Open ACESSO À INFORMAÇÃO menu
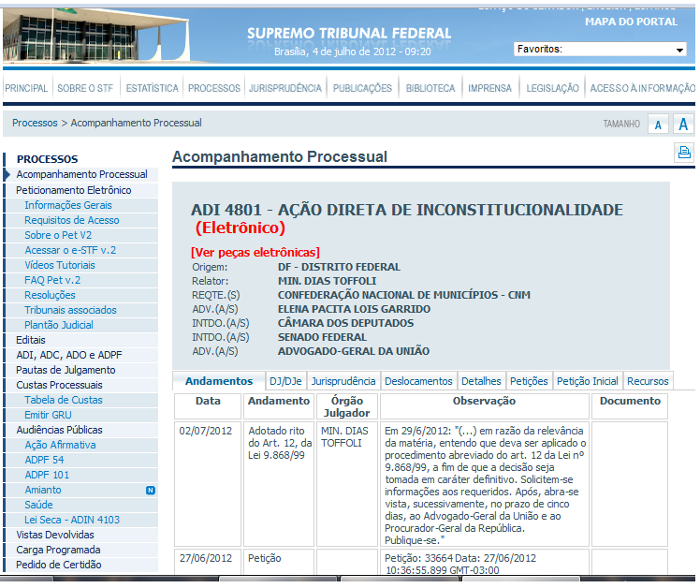 pos(642,88)
